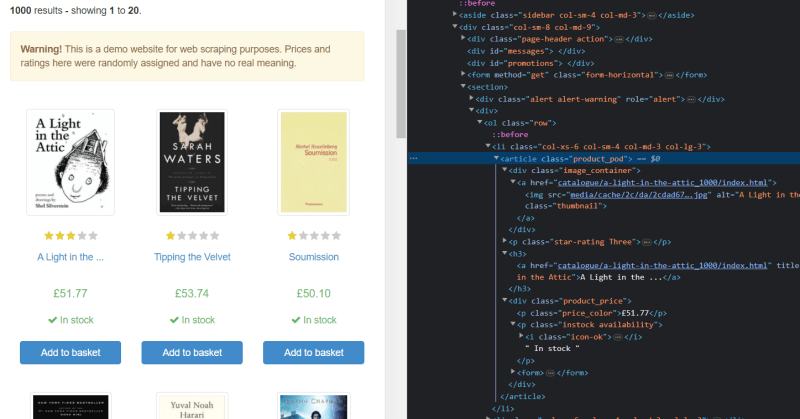Click the Soumission title link
800x419 pixels.
pyautogui.click(x=314, y=257)
